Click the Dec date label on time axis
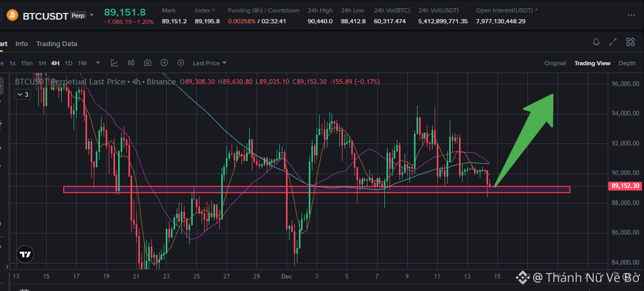Screen dimensions: 644x291 click(x=287, y=277)
